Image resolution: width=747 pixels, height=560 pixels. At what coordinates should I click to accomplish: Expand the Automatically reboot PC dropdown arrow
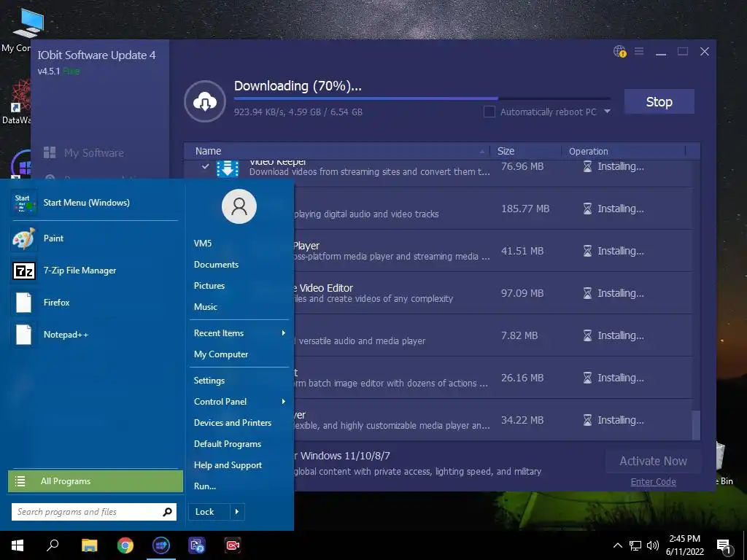(608, 112)
